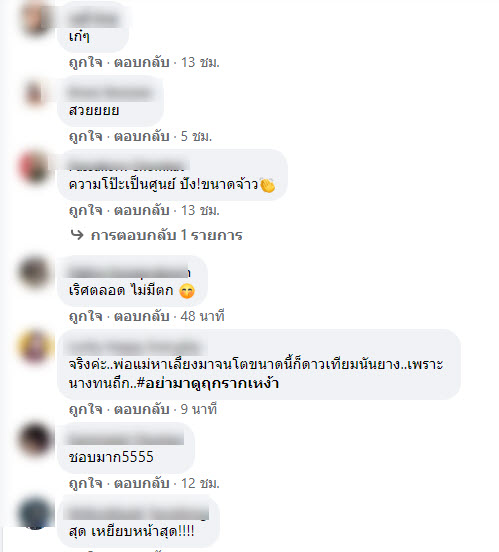Open avatar of สุด เหยียบหน้าสุด commenter
This screenshot has height=552, width=499.
pos(35,513)
